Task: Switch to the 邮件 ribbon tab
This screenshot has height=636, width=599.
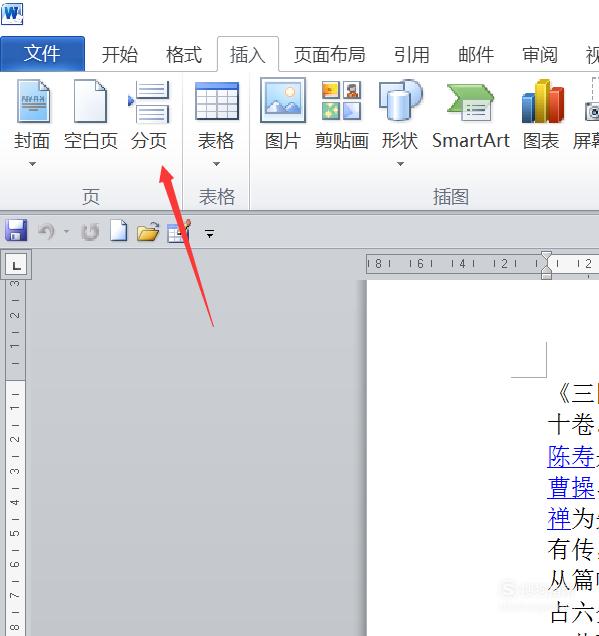Action: pyautogui.click(x=476, y=54)
